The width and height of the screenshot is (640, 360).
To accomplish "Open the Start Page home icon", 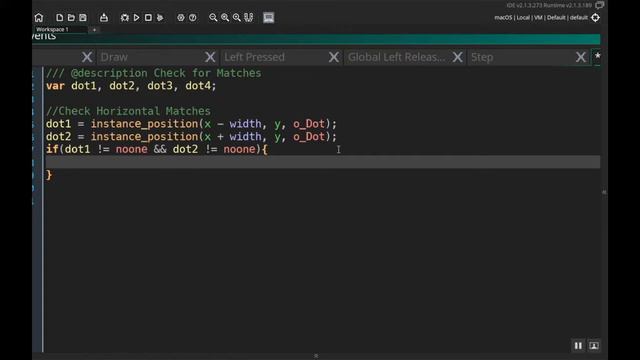I will pyautogui.click(x=39, y=18).
